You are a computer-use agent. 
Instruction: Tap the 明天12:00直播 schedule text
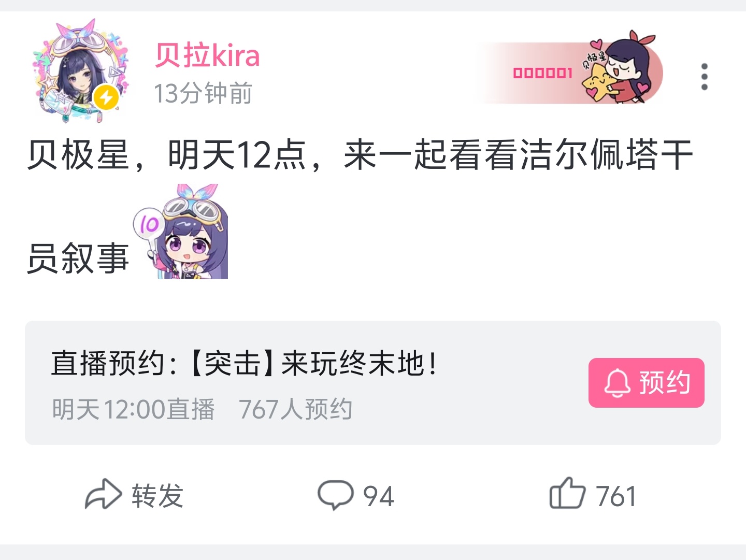point(133,409)
